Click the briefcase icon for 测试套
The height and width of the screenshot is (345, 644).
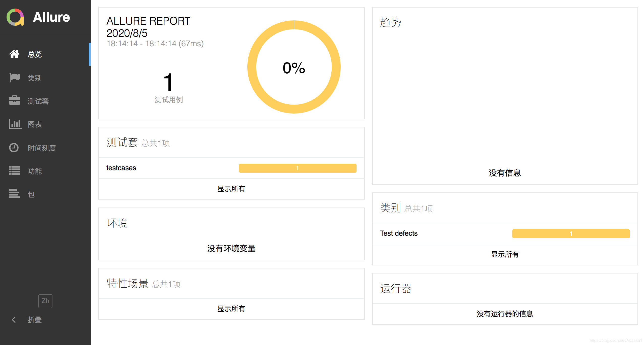tap(15, 100)
